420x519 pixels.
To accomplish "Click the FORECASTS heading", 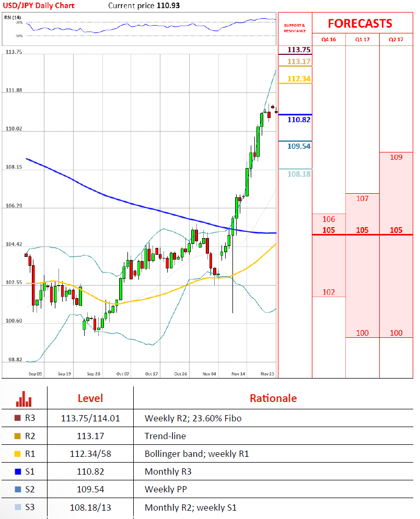I will click(360, 23).
